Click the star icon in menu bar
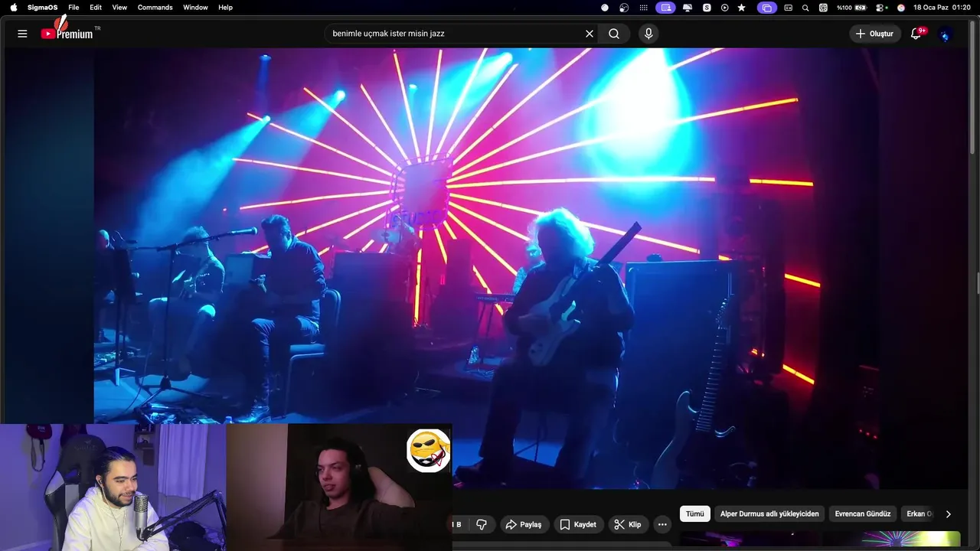Screen dimensions: 980x551 pyautogui.click(x=741, y=8)
